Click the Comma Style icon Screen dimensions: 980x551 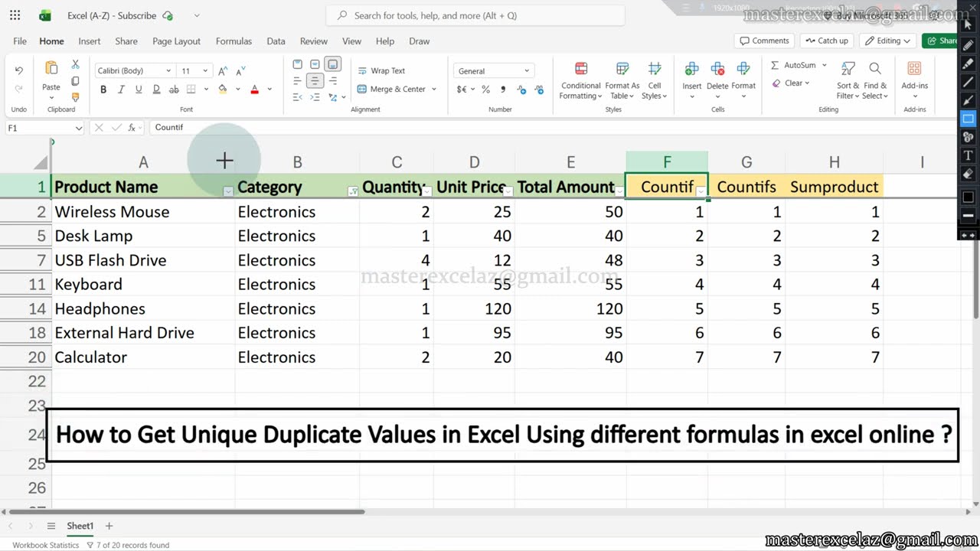[501, 90]
